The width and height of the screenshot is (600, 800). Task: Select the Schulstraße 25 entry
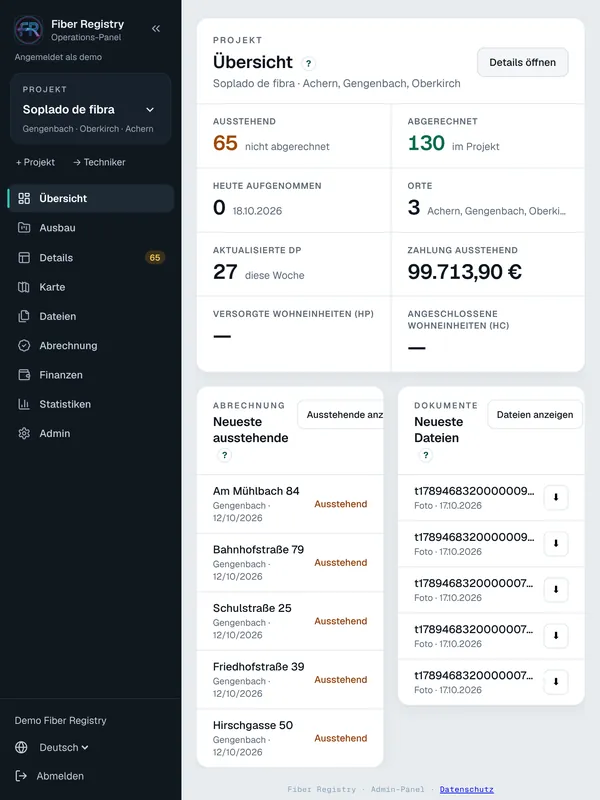tap(290, 621)
